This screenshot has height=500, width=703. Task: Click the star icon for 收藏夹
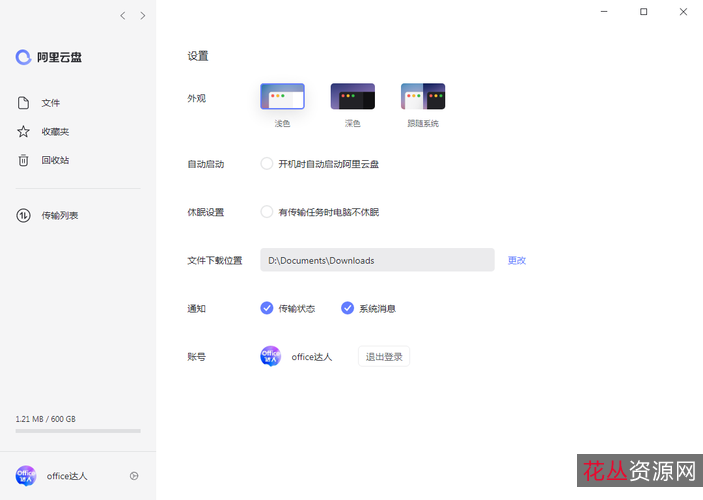[23, 131]
